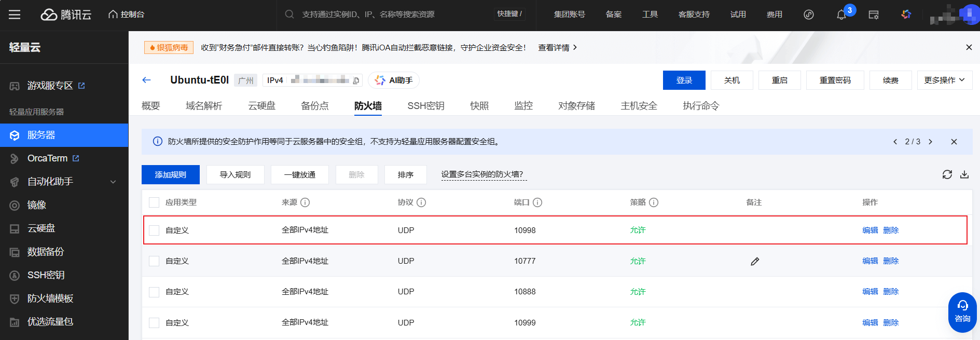Open the object storage tab

[576, 106]
